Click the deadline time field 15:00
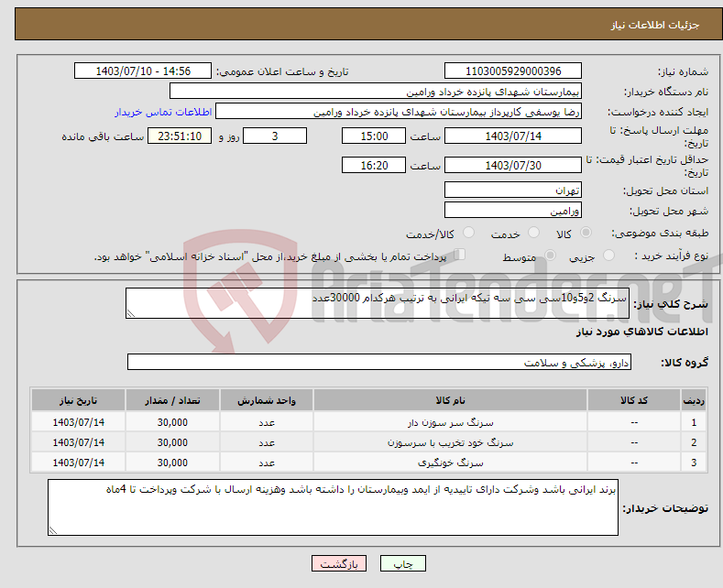 [374, 136]
